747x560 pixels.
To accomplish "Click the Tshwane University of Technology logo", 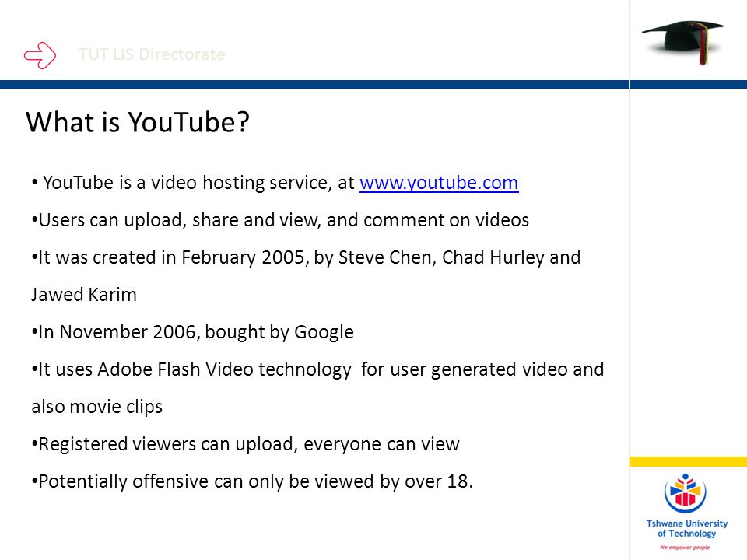I will click(686, 512).
